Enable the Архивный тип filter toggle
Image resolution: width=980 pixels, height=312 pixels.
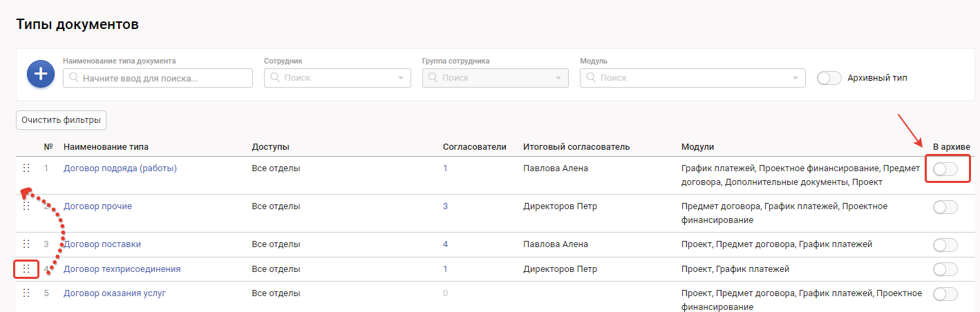pyautogui.click(x=829, y=78)
